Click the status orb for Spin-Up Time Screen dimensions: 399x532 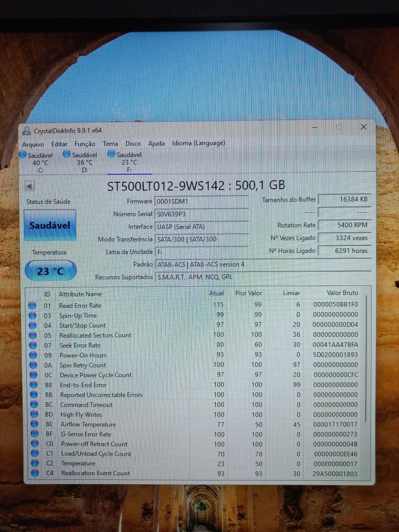(x=32, y=315)
